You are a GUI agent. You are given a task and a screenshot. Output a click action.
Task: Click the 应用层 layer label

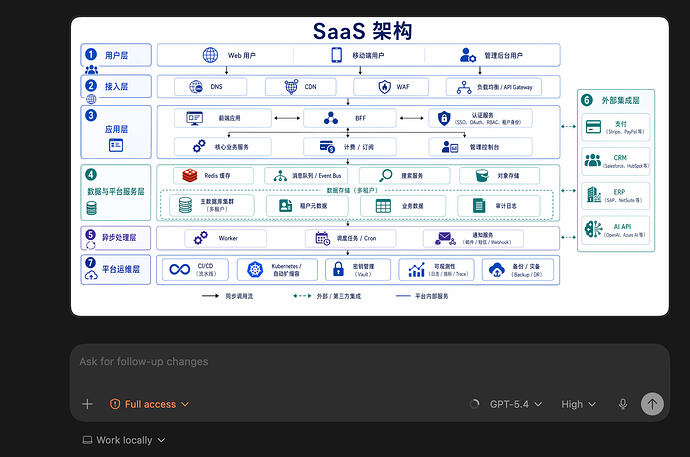[116, 129]
